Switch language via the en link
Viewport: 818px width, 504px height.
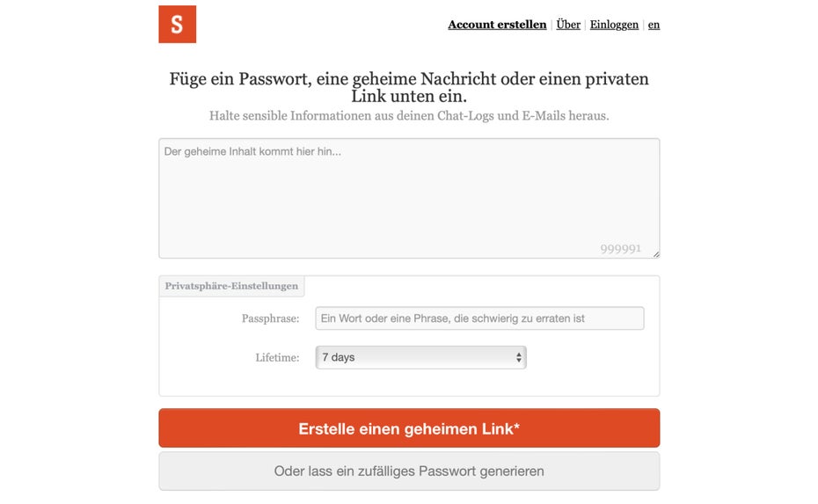[654, 25]
